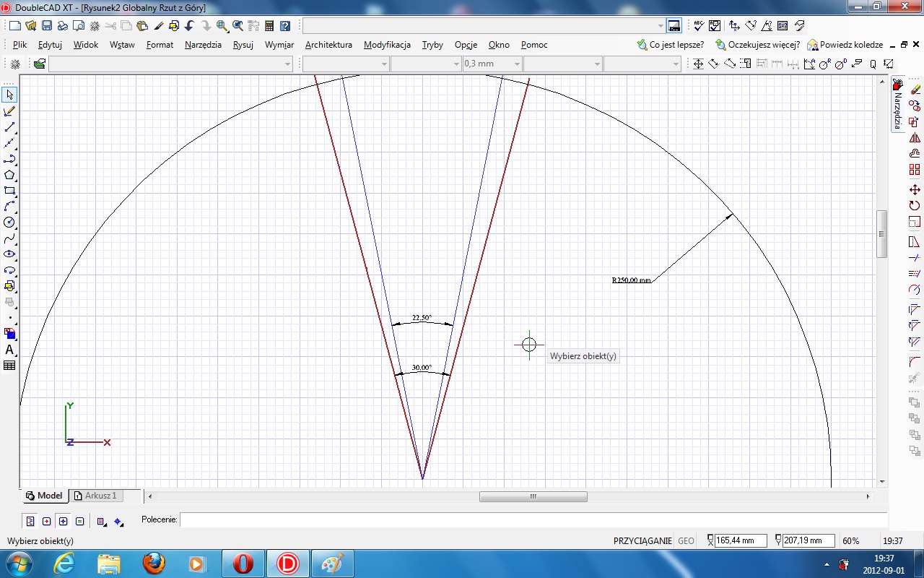Image resolution: width=924 pixels, height=578 pixels.
Task: Expand the layer selection dropdown
Action: [287, 64]
